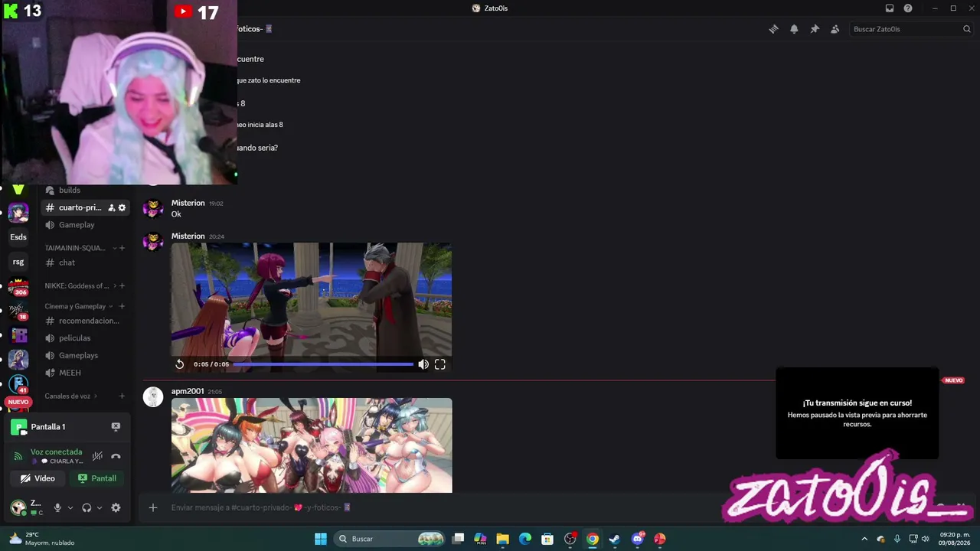Disconnect from the voice channel
The width and height of the screenshot is (980, 551).
[x=116, y=456]
